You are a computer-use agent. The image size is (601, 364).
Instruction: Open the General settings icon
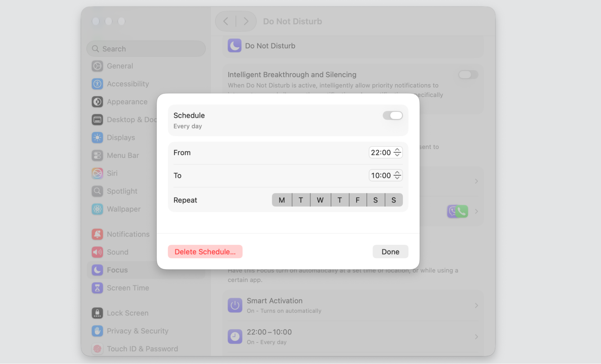[x=97, y=66]
